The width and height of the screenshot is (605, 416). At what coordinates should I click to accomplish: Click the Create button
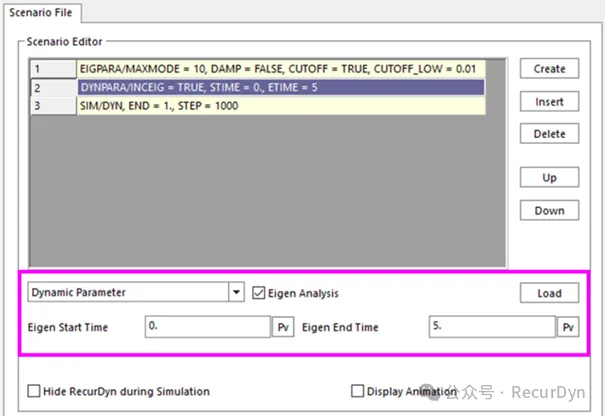pyautogui.click(x=549, y=69)
